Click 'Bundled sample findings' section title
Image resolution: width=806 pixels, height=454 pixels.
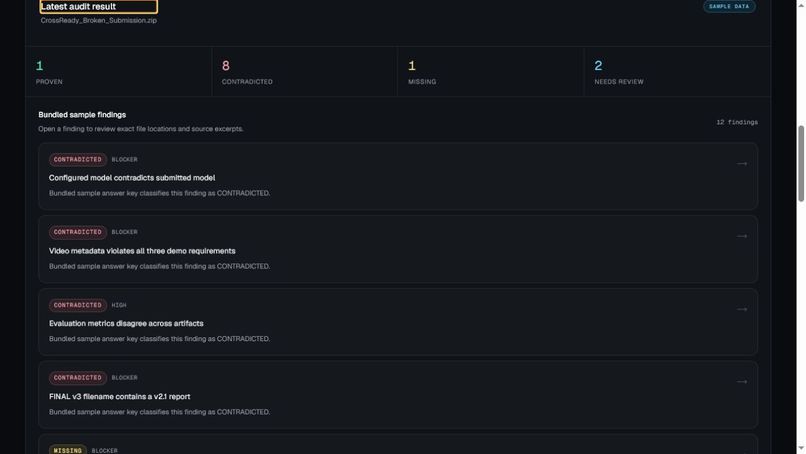coord(82,115)
